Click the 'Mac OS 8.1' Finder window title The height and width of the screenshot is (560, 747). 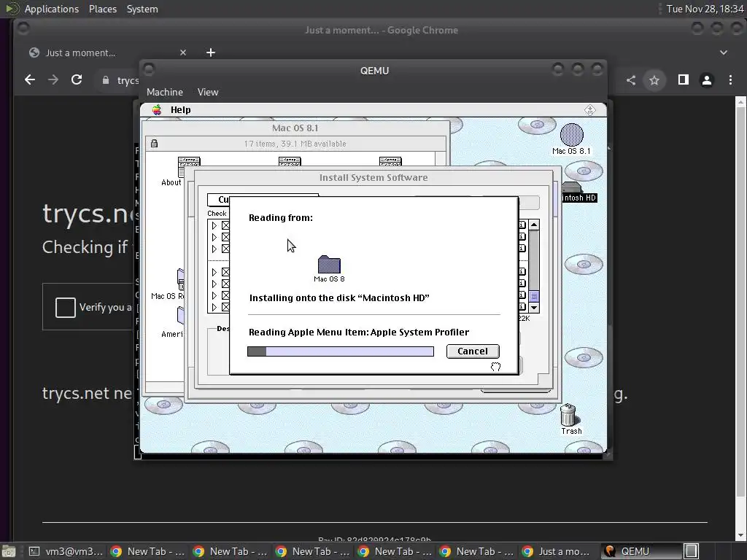(295, 128)
